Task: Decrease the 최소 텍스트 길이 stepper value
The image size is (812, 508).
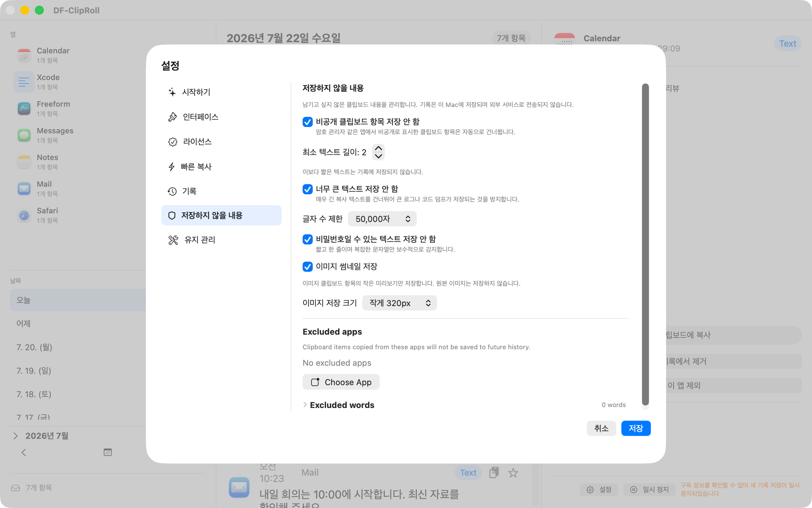Action: 378,156
